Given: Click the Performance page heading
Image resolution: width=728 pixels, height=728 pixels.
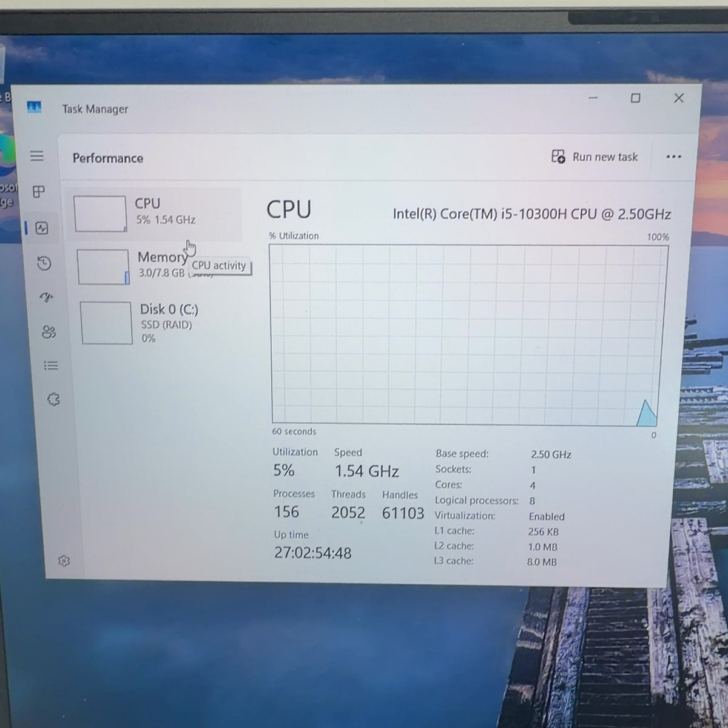Looking at the screenshot, I should tap(108, 158).
